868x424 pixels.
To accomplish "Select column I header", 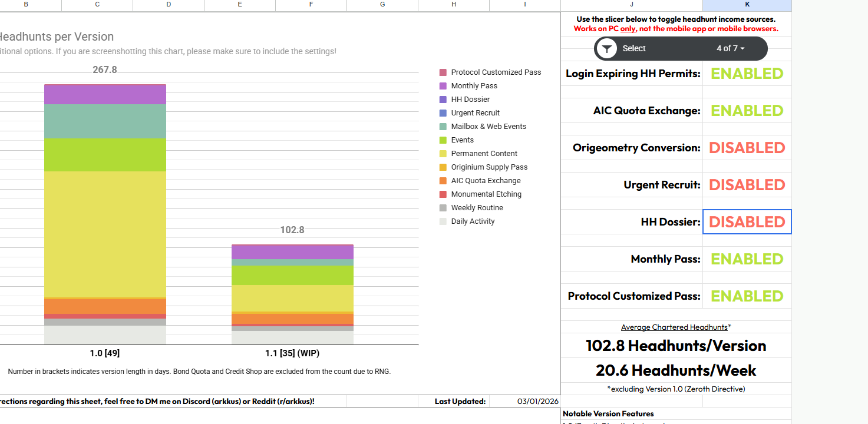I will 525,5.
